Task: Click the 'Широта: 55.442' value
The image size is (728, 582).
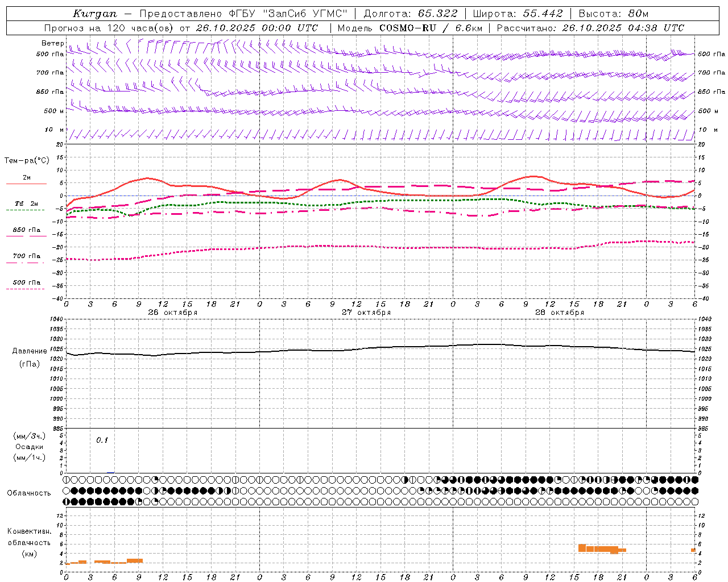Action: point(518,14)
